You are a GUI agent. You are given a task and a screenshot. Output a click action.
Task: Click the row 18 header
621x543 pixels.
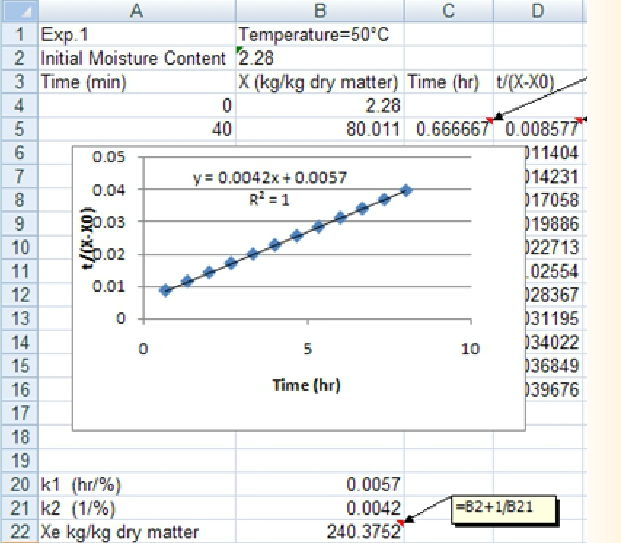point(17,436)
